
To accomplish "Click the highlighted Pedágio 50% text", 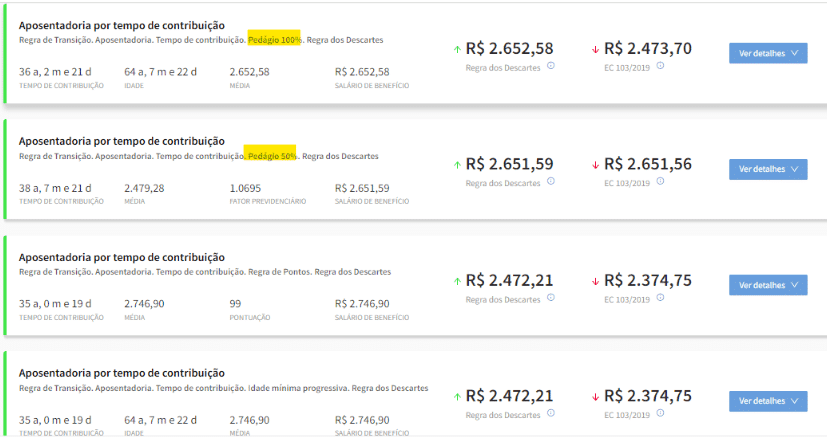I will 272,156.
